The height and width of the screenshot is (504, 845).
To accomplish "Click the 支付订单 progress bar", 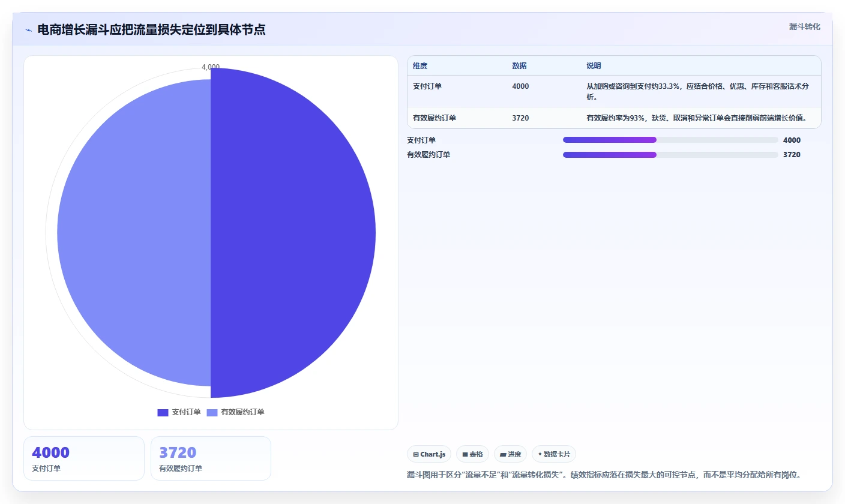I will 670,140.
